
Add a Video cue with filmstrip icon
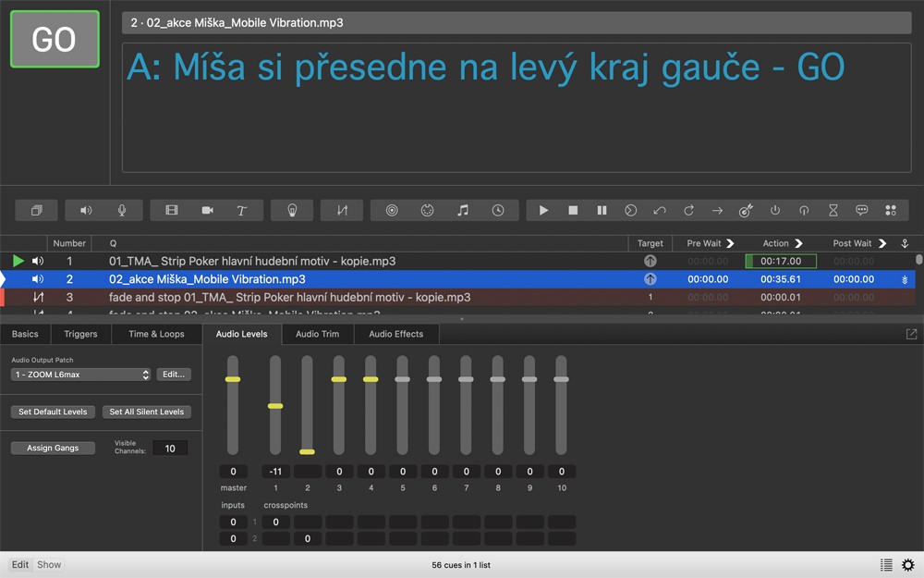tap(172, 211)
